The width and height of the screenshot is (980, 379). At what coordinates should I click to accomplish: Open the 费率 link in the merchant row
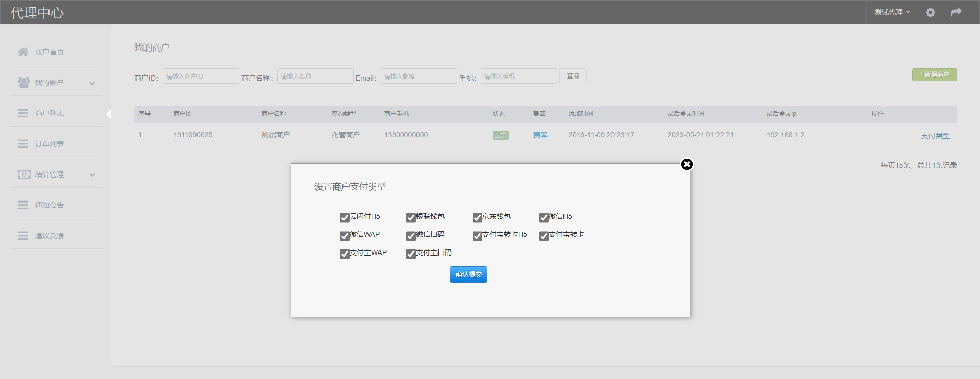(x=540, y=135)
